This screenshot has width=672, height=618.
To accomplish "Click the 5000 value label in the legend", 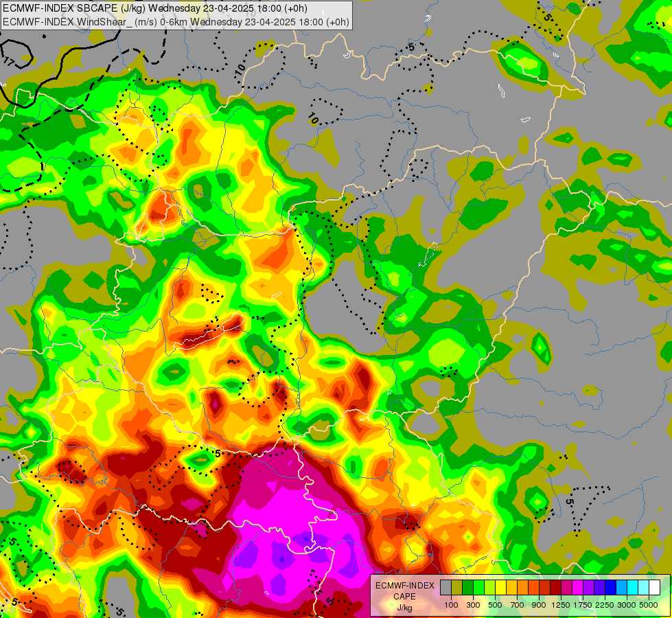I will click(649, 605).
